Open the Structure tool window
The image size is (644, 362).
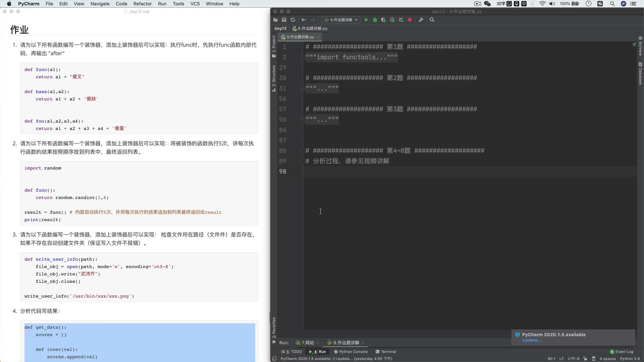pyautogui.click(x=274, y=78)
